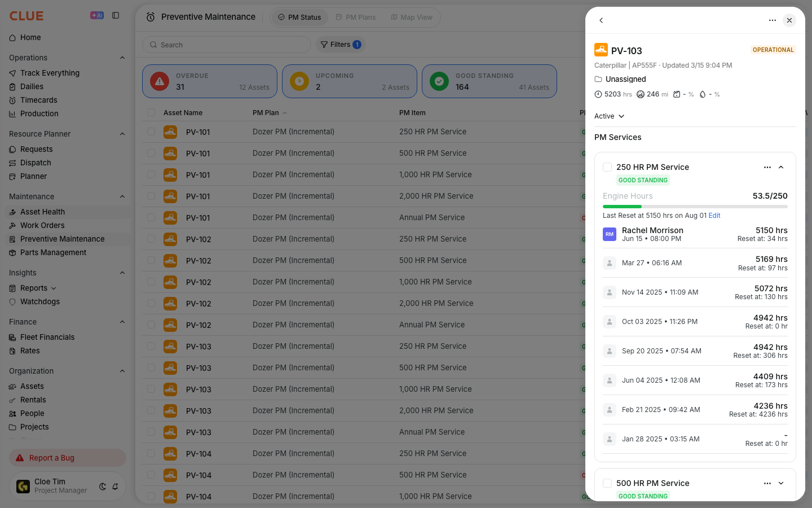The height and width of the screenshot is (508, 812).
Task: Click the Report a Bug button
Action: pos(68,458)
